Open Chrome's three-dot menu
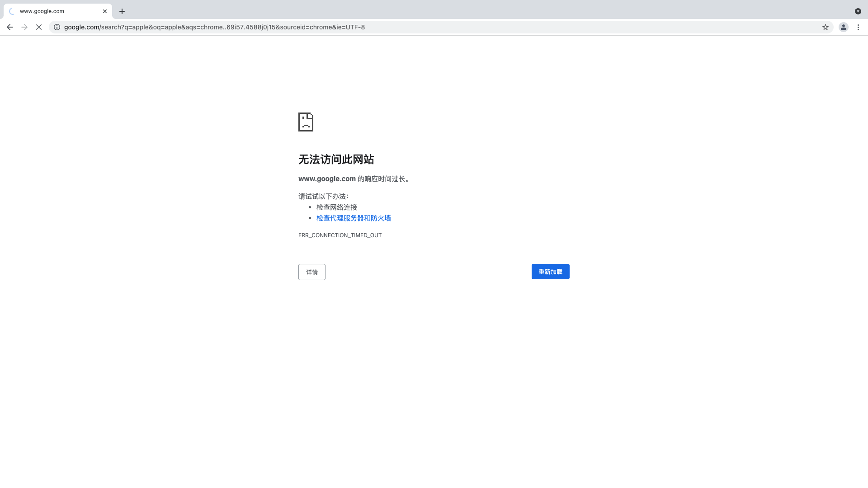Screen dimensions: 868x488 click(858, 27)
